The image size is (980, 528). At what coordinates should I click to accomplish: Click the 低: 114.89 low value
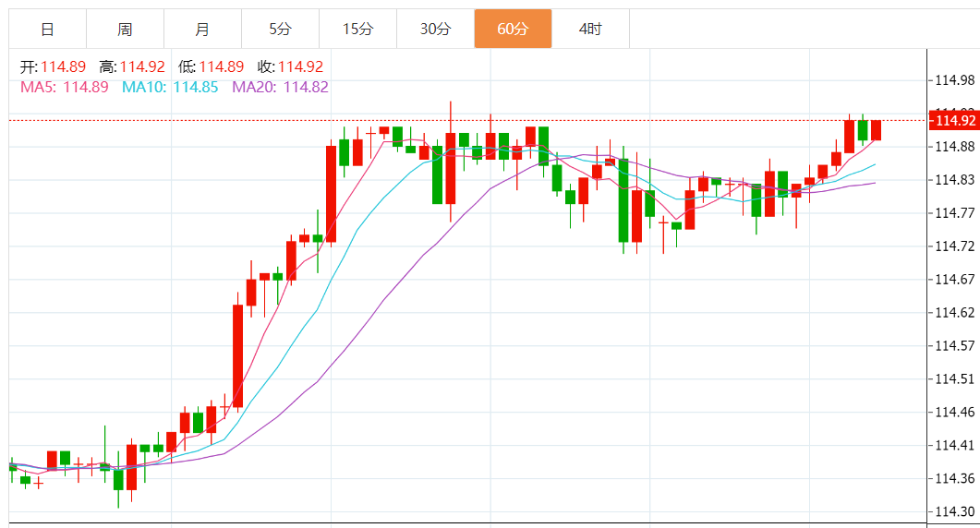pos(211,66)
